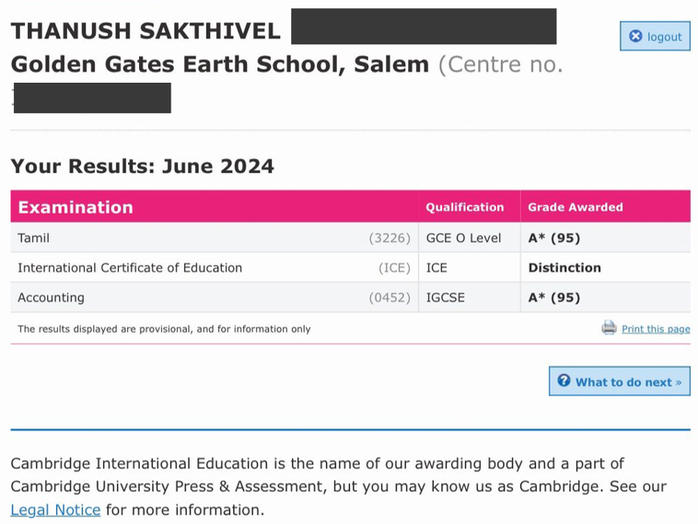Click the Distinction grade cell

[x=564, y=268]
